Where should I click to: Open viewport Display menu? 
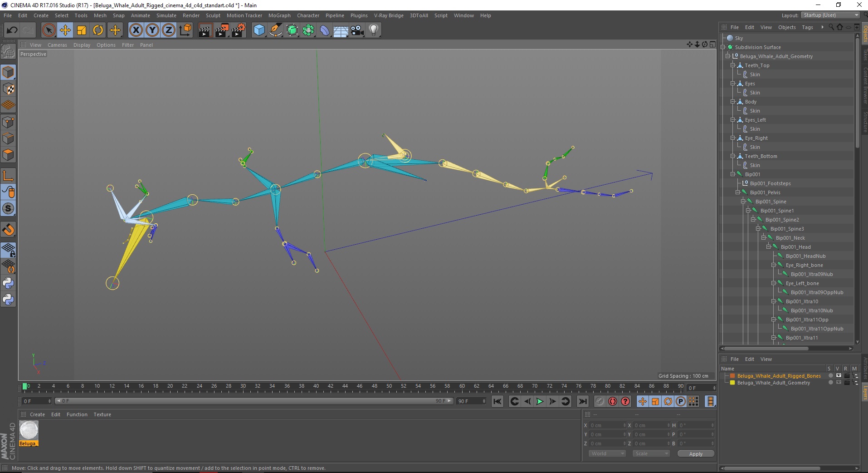click(82, 45)
